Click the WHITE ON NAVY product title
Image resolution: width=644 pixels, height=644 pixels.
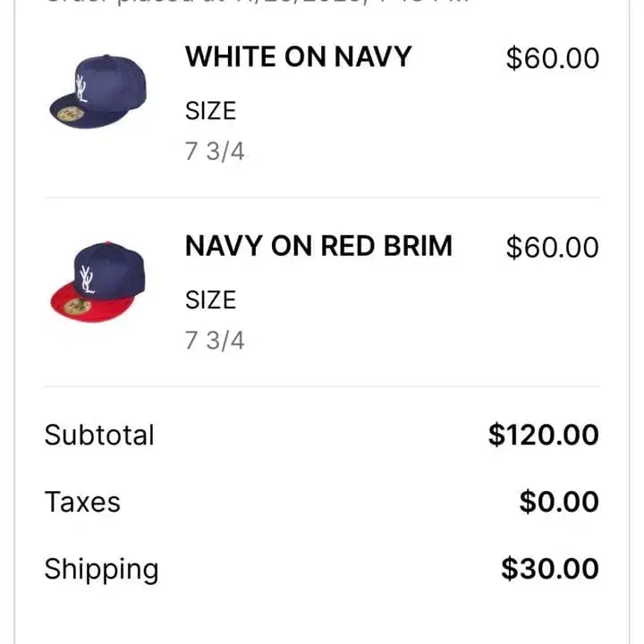(298, 56)
